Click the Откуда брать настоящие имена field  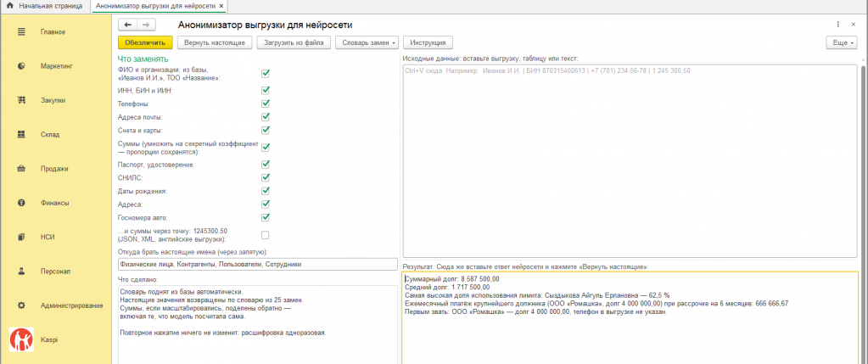coord(258,265)
